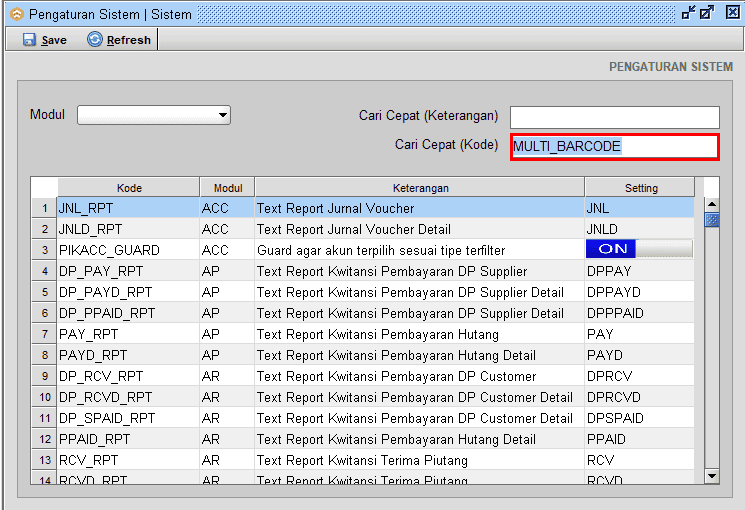Click the Save toolbar button
The width and height of the screenshot is (745, 510).
tap(44, 40)
